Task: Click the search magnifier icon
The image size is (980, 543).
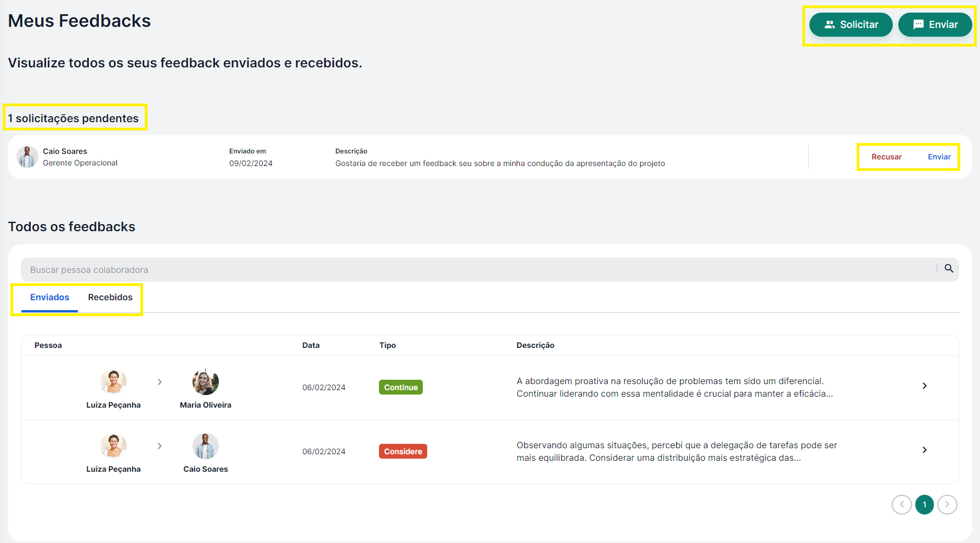Action: (949, 268)
